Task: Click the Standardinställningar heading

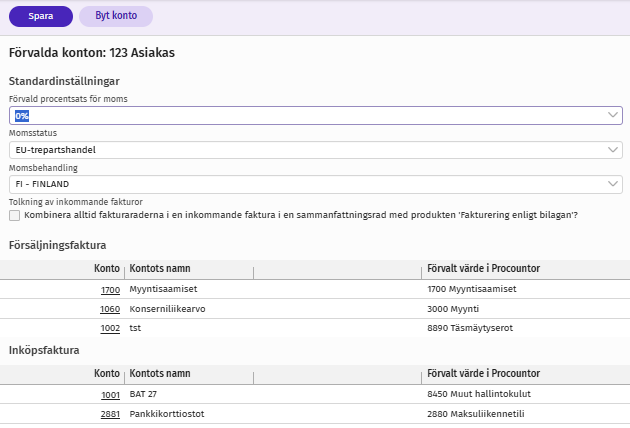Action: tap(64, 82)
